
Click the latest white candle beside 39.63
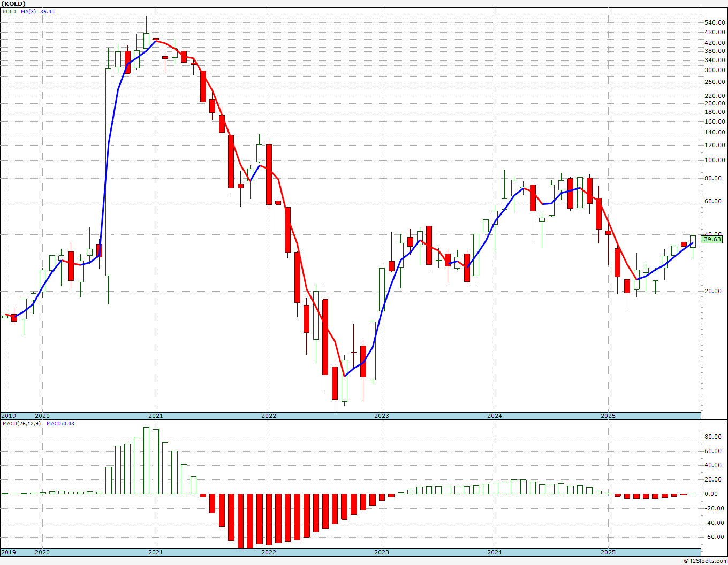tap(693, 241)
